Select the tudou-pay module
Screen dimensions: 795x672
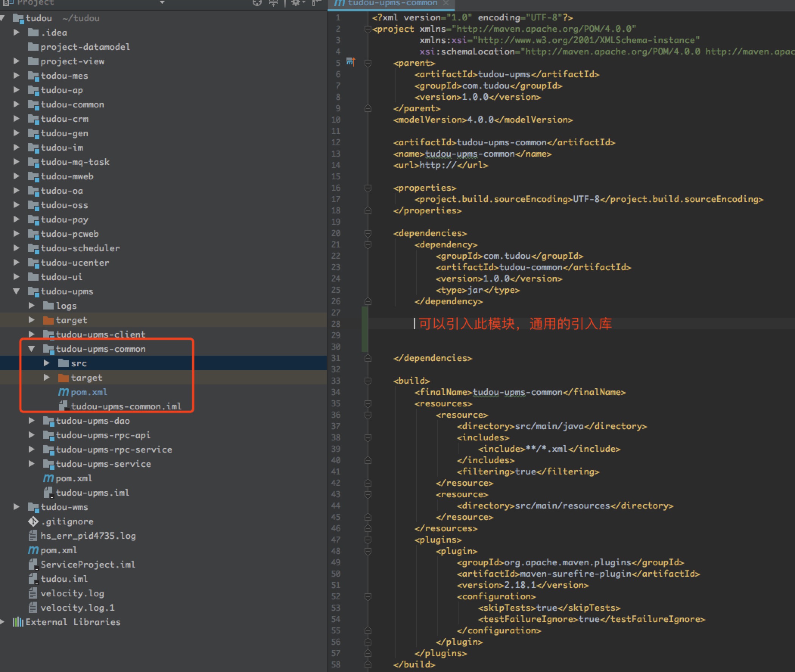click(64, 219)
